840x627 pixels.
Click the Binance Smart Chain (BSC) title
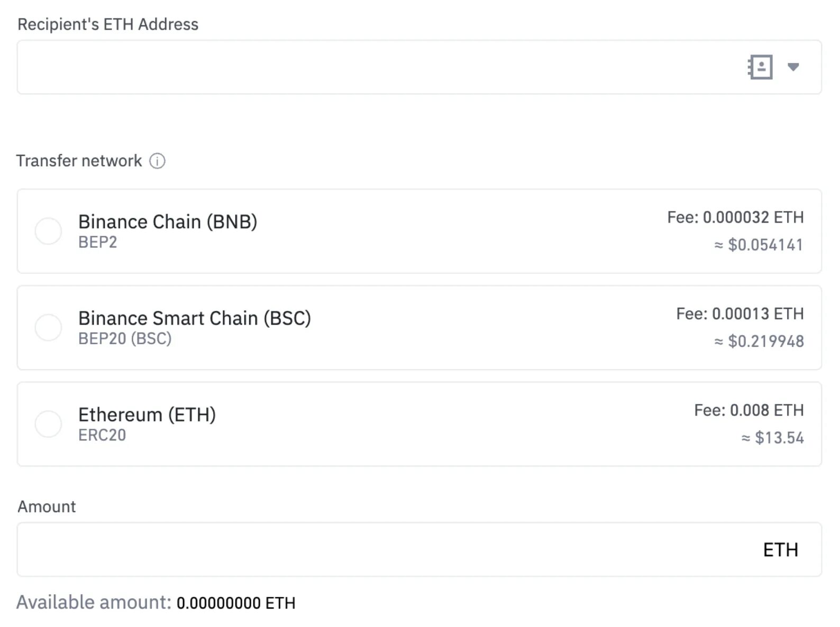pos(195,318)
